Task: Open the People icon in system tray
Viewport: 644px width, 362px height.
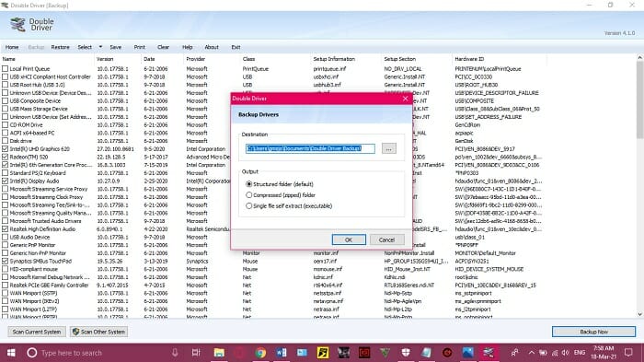Action: tap(514, 353)
